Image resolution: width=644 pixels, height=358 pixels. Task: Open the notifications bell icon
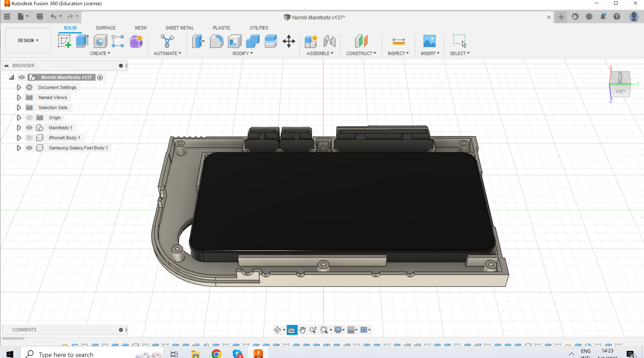click(x=603, y=16)
